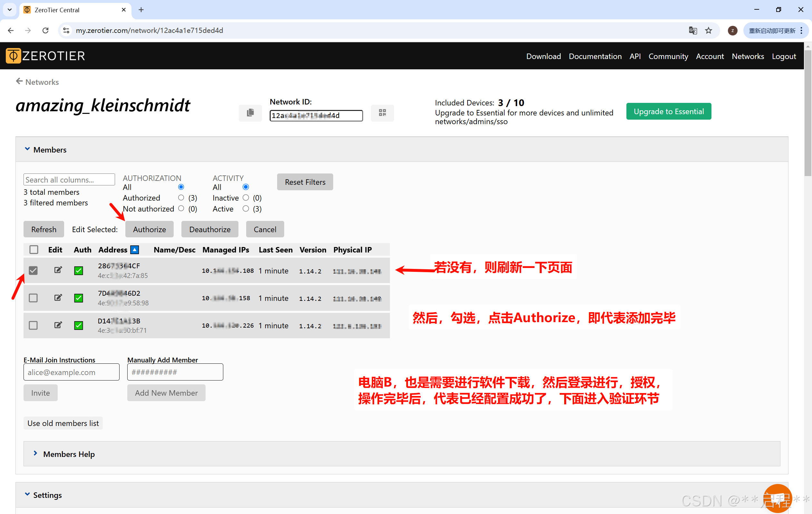Uncheck the selection box for member 2867...4CF
Viewport: 812px width, 514px height.
33,270
